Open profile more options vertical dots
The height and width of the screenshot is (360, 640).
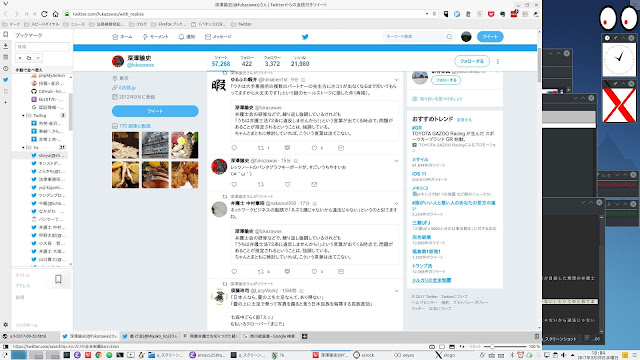click(x=498, y=62)
